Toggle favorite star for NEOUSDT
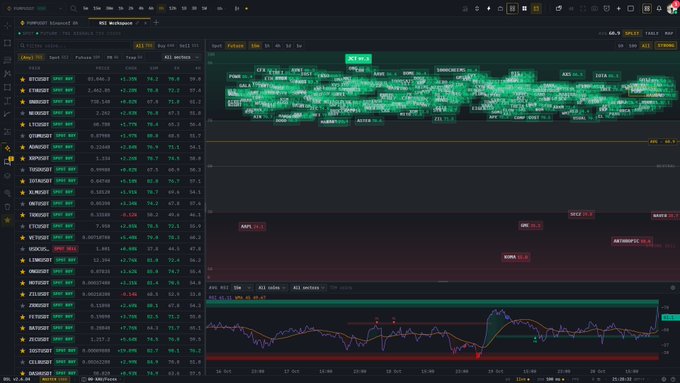Image resolution: width=680 pixels, height=383 pixels. coord(23,113)
